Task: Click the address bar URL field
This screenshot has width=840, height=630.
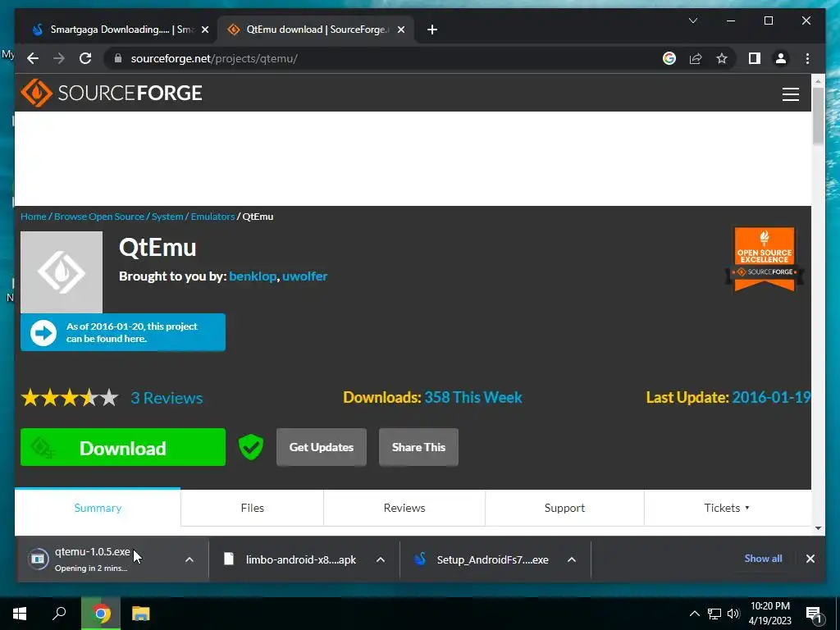Action: pyautogui.click(x=386, y=58)
